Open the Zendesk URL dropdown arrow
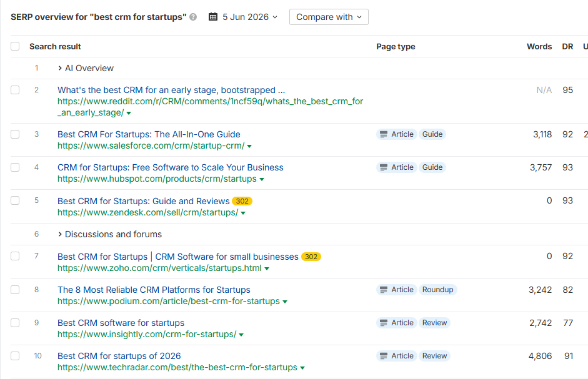 pyautogui.click(x=243, y=213)
